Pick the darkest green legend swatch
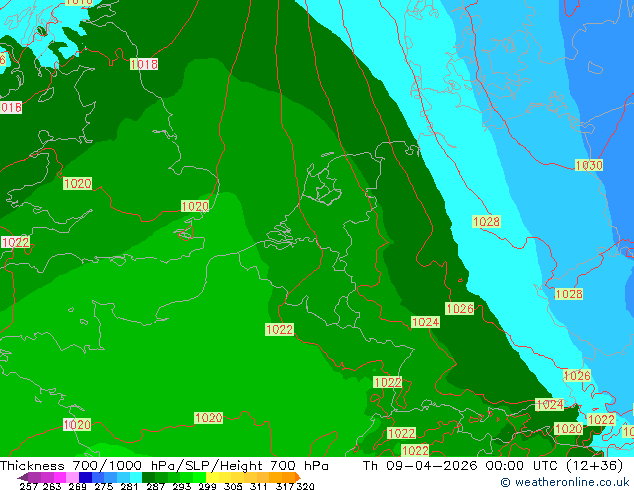The image size is (634, 490). (x=148, y=477)
